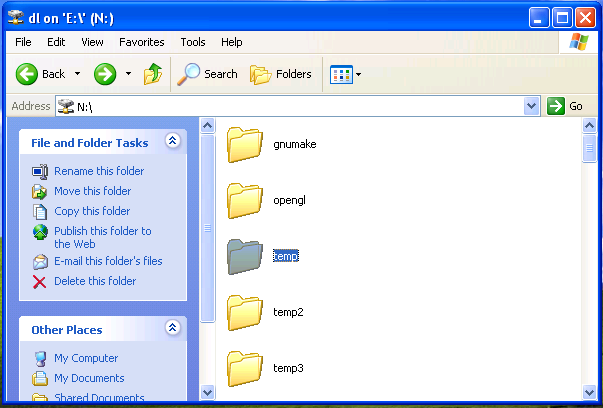Click file list scrollbar up arrow
Image resolution: width=603 pixels, height=408 pixels.
pos(590,125)
